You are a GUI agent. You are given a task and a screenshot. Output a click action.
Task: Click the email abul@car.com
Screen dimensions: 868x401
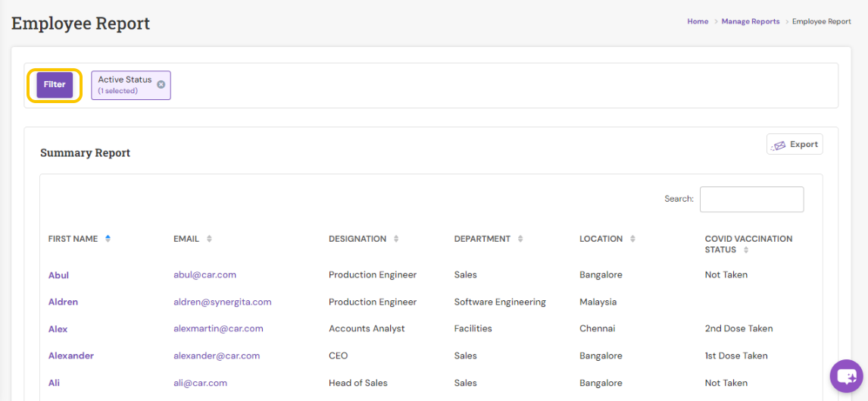point(205,274)
